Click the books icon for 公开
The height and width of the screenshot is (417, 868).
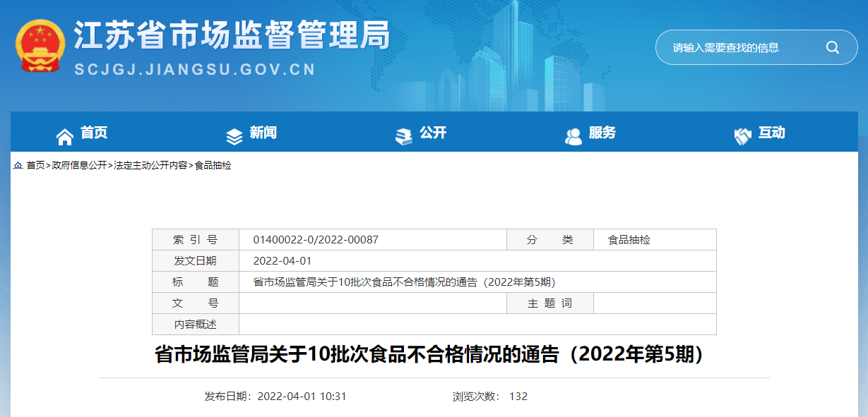coord(403,136)
